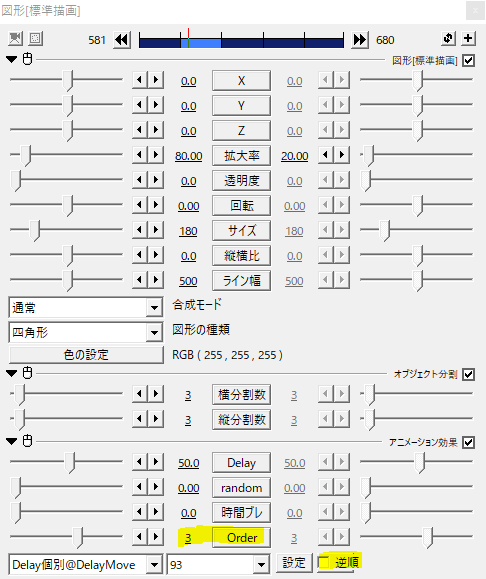Viewport: 486px width, 579px height.
Task: Click the Order value field showing 3
Action: tap(188, 538)
